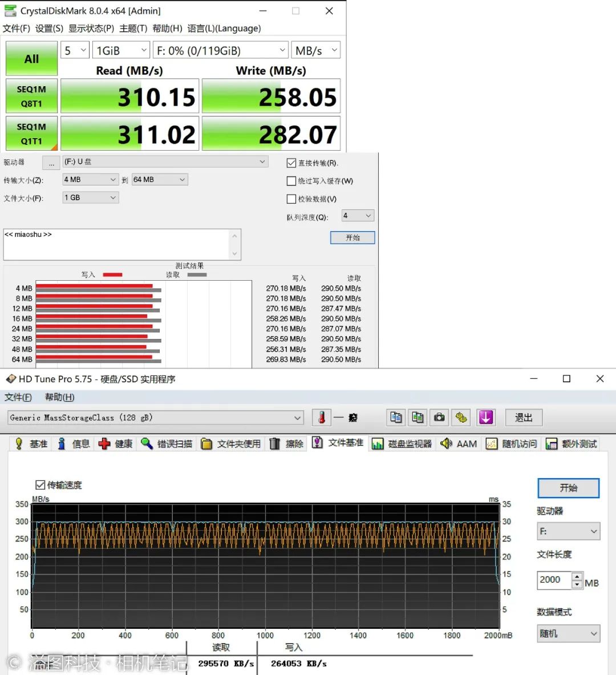Open the 随机访问 random access tab

[x=512, y=444]
